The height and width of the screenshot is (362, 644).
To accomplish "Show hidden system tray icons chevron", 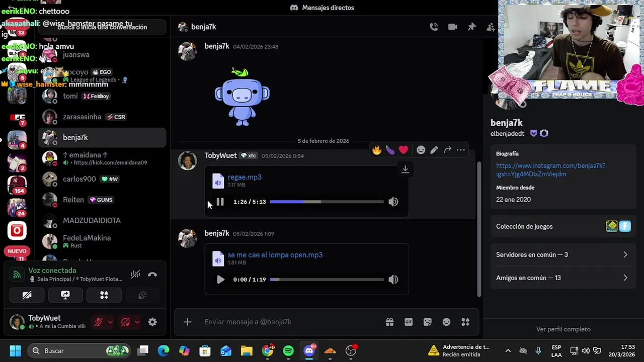I will (x=508, y=350).
